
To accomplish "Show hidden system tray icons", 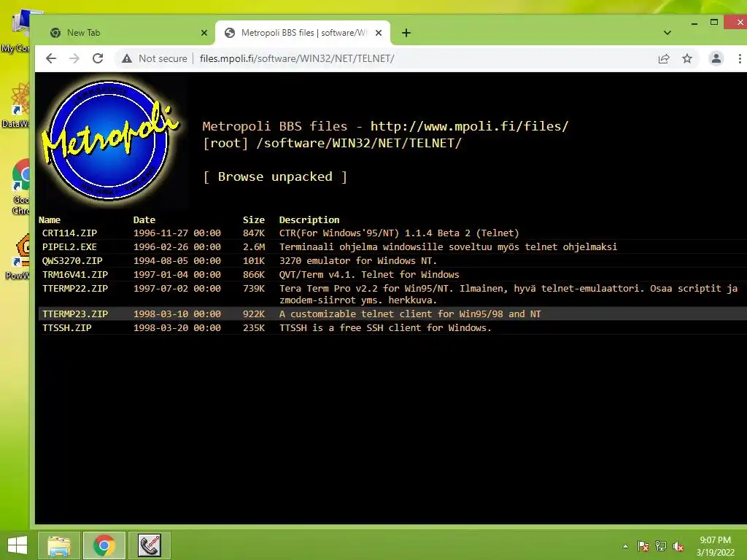I will pyautogui.click(x=625, y=546).
